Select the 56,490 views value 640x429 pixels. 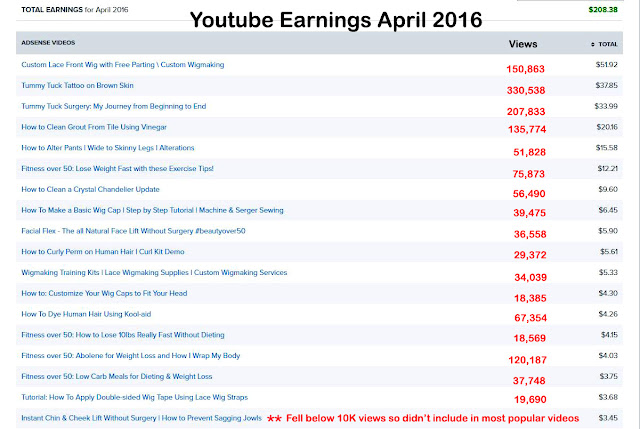(x=529, y=193)
